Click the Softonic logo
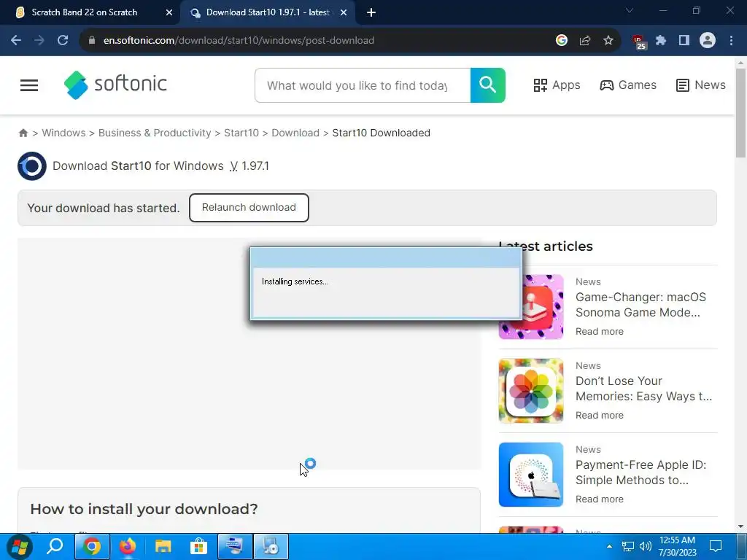 click(115, 85)
